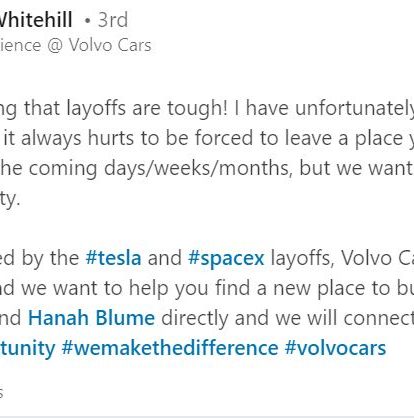Click the 'coming days/weeks/months' text line

159,168
